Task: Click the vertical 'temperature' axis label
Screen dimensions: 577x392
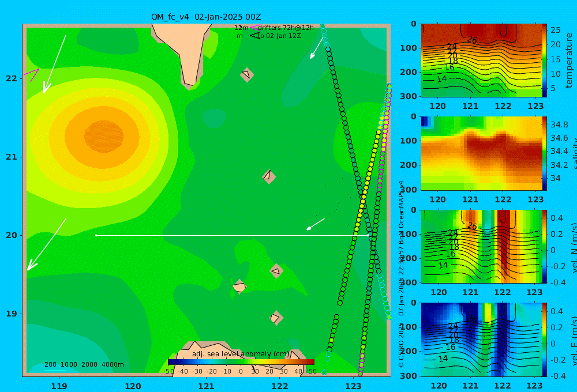Action: pos(569,61)
